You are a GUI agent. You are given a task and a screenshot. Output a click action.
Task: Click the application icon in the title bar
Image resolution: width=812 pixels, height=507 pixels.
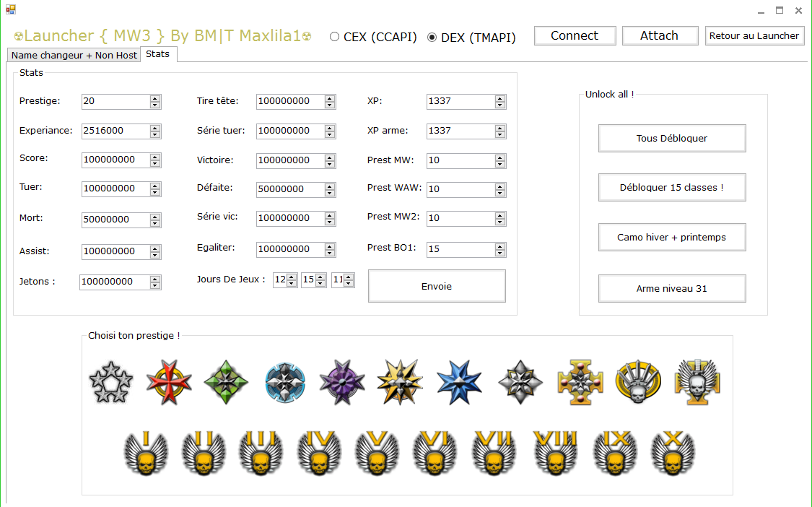click(x=11, y=9)
